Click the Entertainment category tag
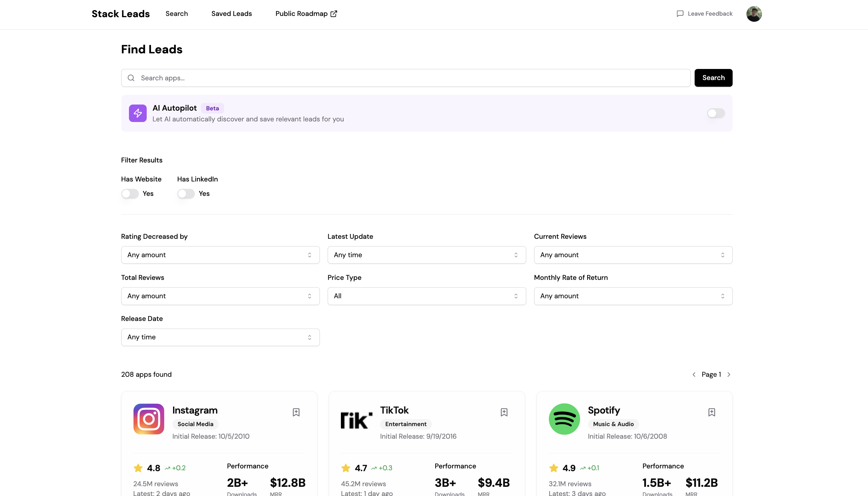Viewport: 868px width, 496px height. pos(406,424)
